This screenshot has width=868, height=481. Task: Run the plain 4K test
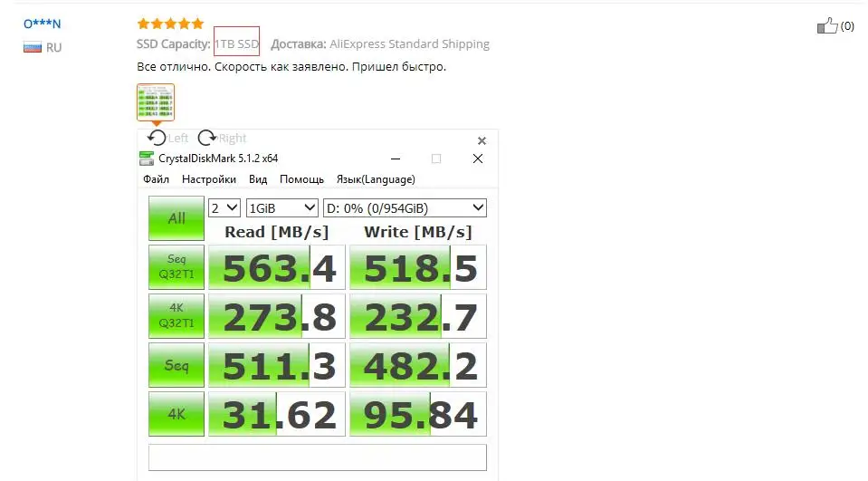click(176, 414)
